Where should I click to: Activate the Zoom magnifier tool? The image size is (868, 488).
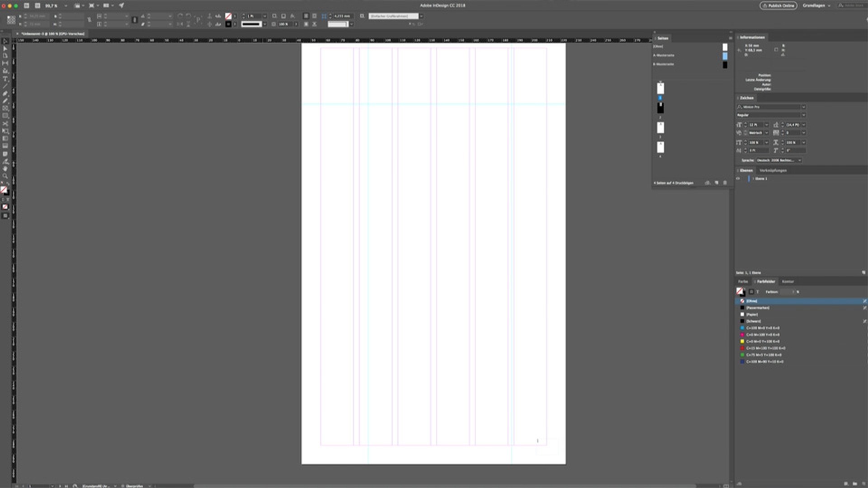point(5,176)
